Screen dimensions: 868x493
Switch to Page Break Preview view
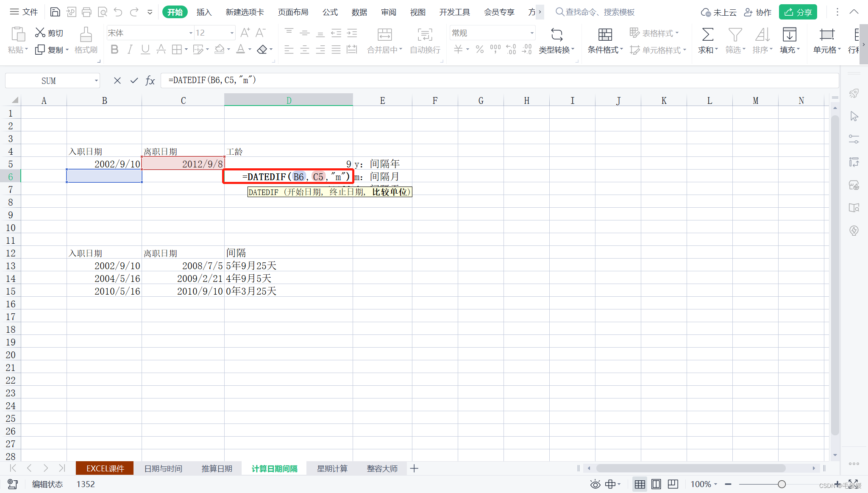pyautogui.click(x=673, y=484)
